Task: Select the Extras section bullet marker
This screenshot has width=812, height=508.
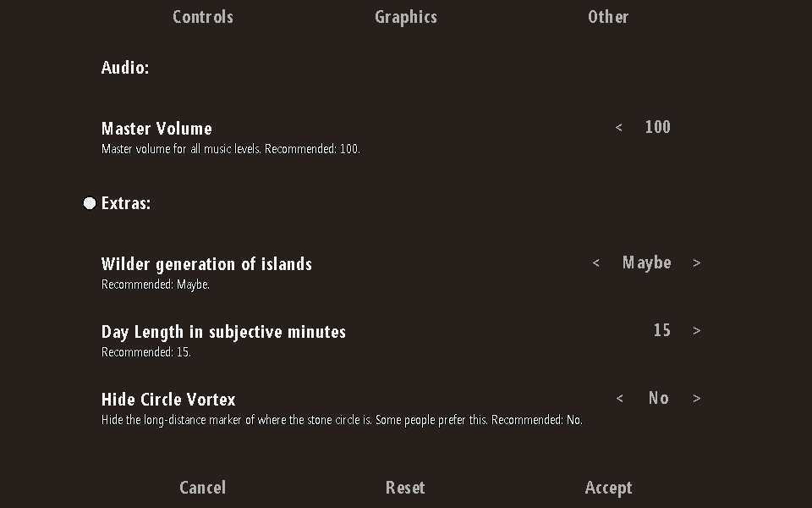Action: 90,203
